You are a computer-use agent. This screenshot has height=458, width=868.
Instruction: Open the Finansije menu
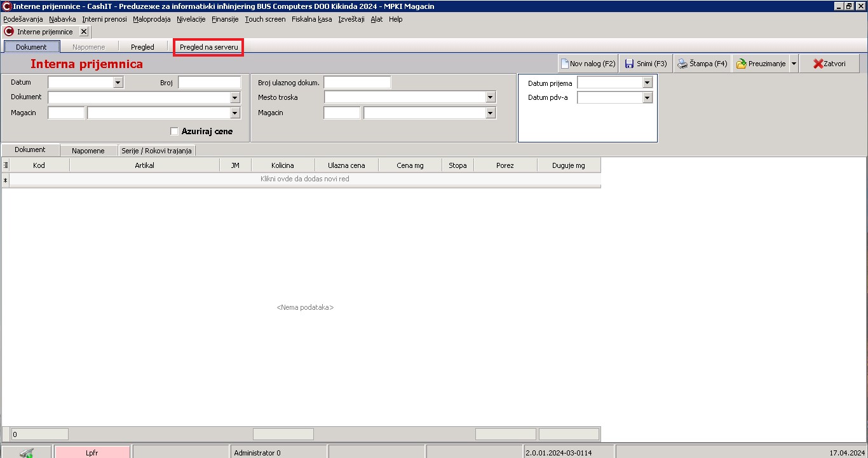coord(225,19)
